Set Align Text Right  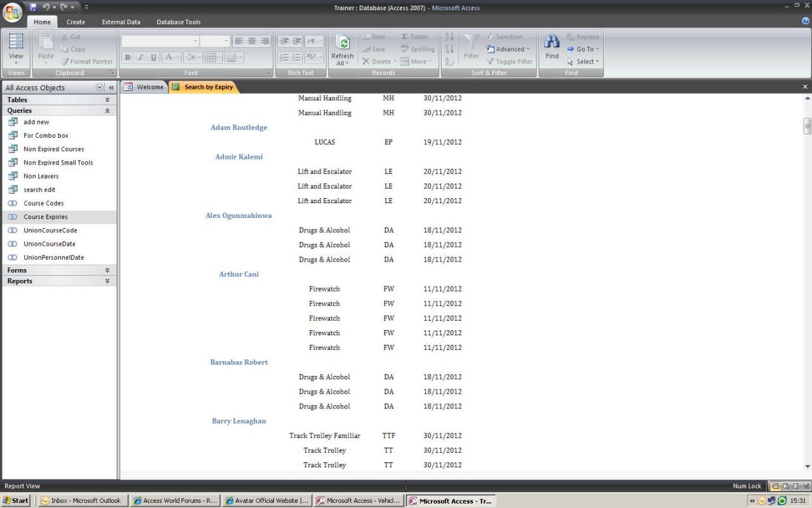(265, 41)
